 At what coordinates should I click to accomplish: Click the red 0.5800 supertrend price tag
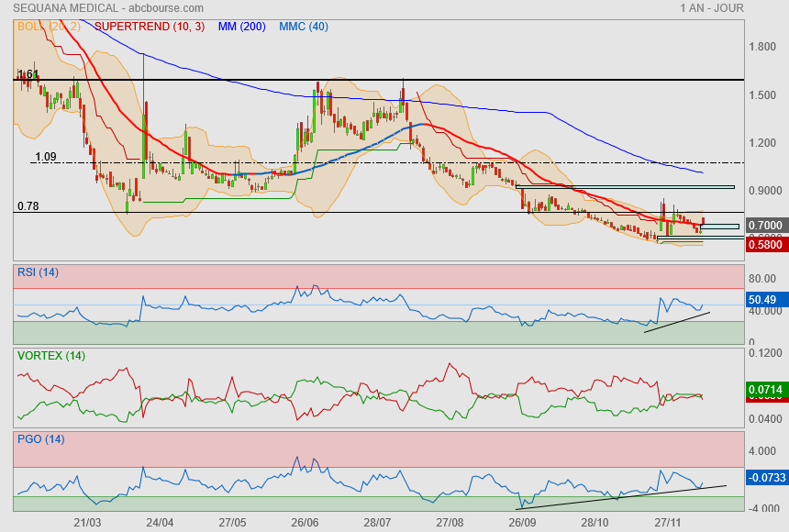[764, 245]
